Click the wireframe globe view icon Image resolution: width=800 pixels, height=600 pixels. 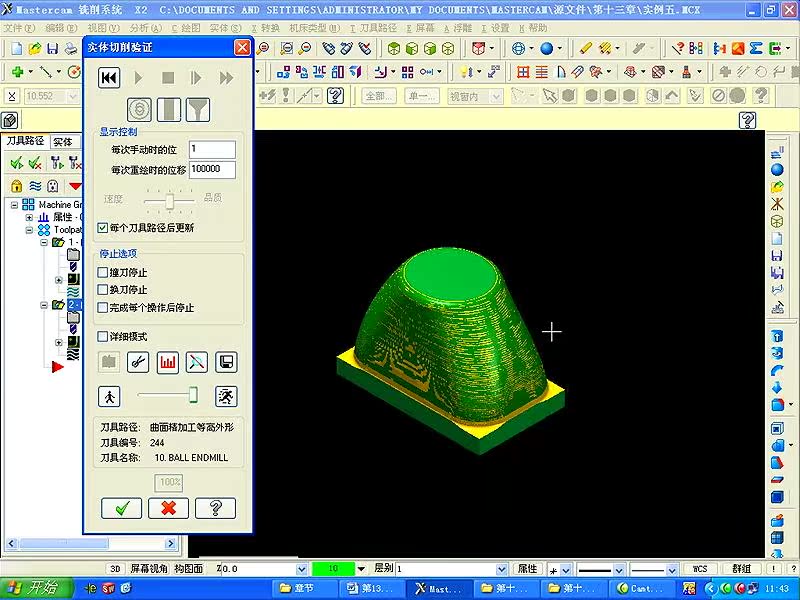click(518, 48)
